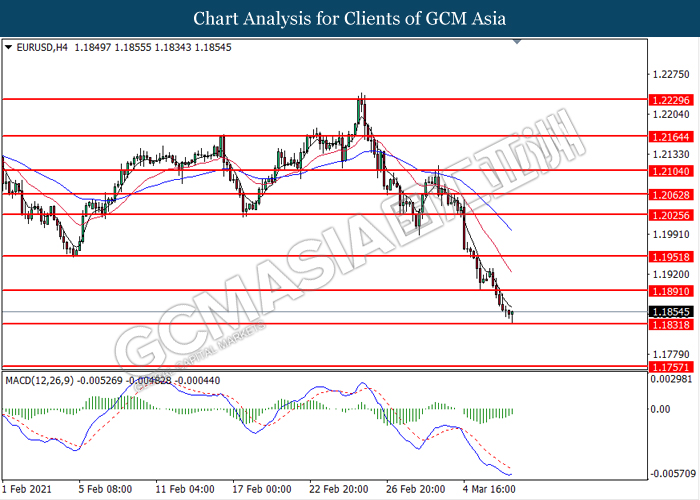This screenshot has width=700, height=500.
Task: Click the 22 Feb 20:00 time label
Action: click(339, 489)
